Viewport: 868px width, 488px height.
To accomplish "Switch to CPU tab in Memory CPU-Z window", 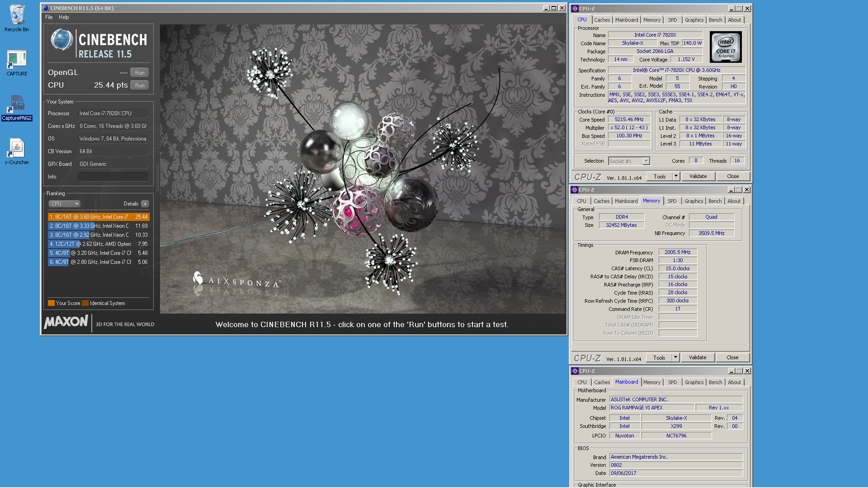I will pyautogui.click(x=581, y=201).
